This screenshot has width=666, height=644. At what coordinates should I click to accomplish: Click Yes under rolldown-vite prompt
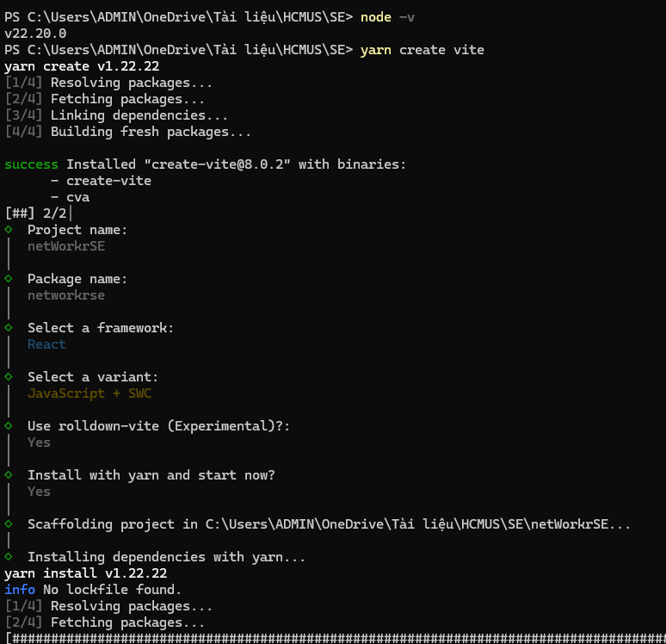click(x=39, y=443)
